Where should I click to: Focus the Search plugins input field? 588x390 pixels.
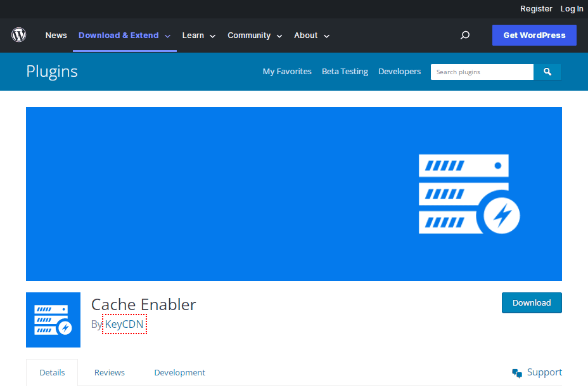coord(482,72)
